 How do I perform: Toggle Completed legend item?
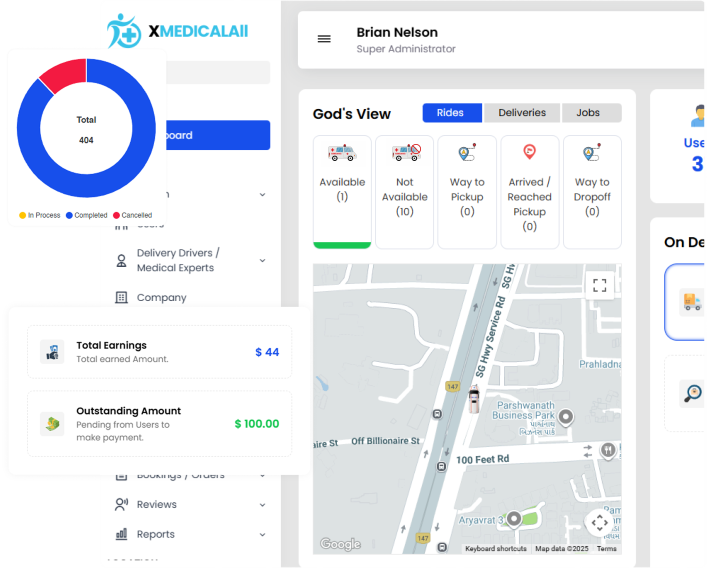[87, 215]
